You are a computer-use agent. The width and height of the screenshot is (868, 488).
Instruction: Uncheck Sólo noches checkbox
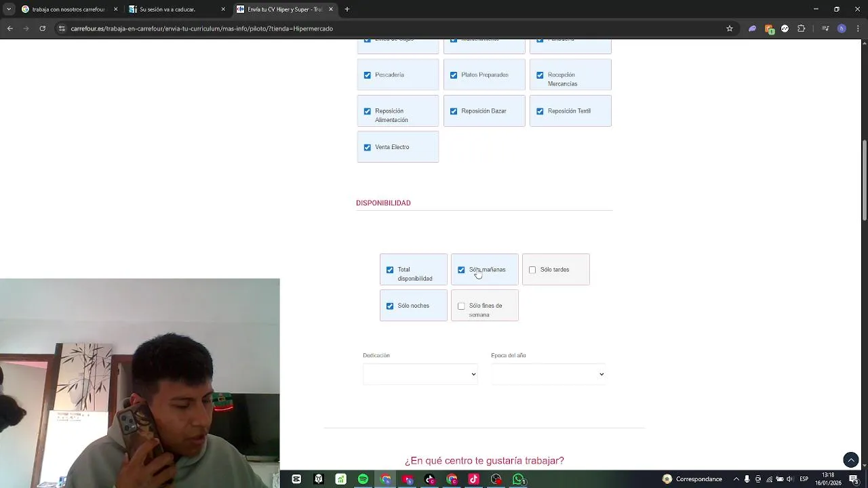390,306
